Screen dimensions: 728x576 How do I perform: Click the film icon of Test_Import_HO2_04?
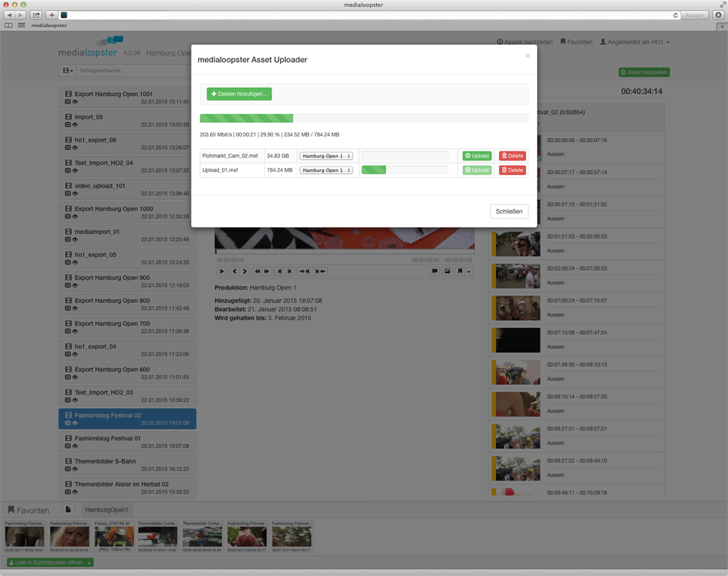68,163
